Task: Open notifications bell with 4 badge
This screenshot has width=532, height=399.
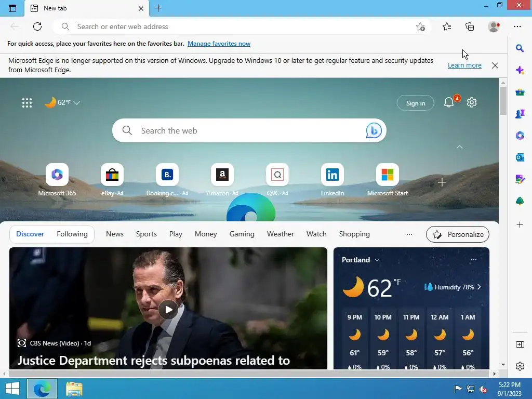Action: [449, 102]
